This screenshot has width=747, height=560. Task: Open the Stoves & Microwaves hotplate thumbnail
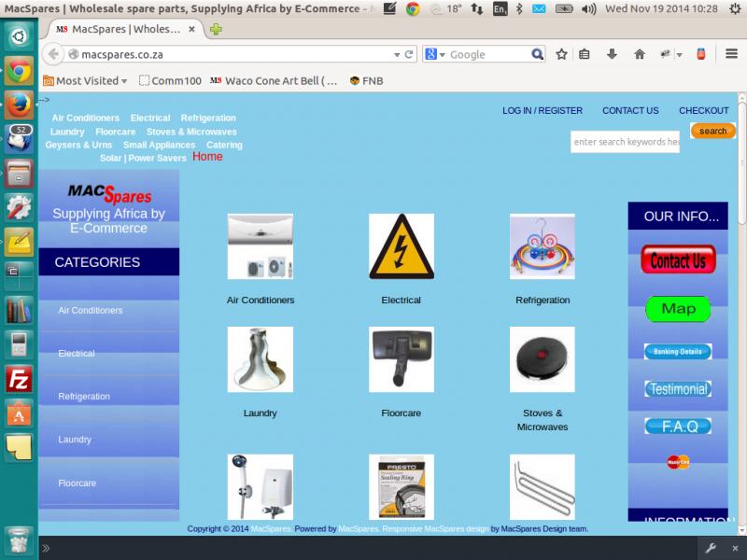pos(543,359)
